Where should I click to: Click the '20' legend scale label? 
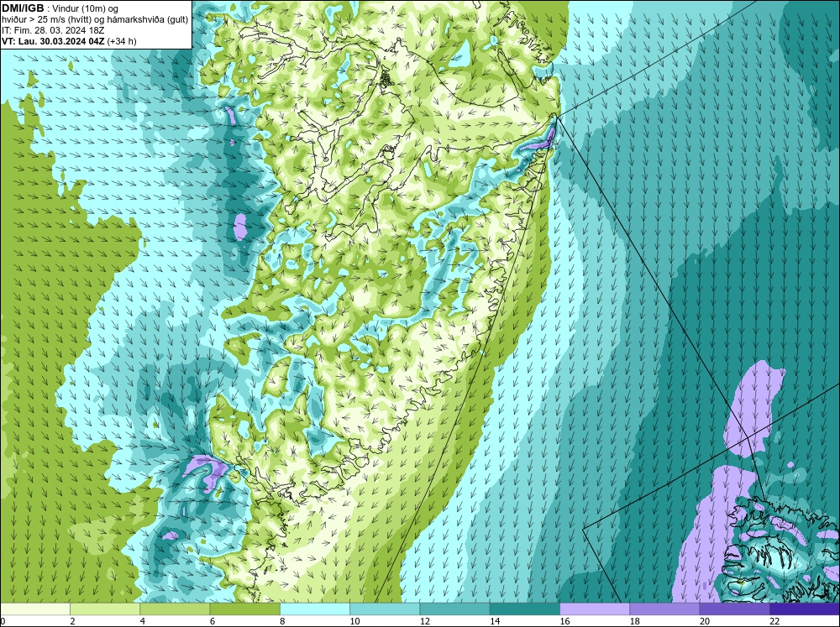(x=705, y=621)
